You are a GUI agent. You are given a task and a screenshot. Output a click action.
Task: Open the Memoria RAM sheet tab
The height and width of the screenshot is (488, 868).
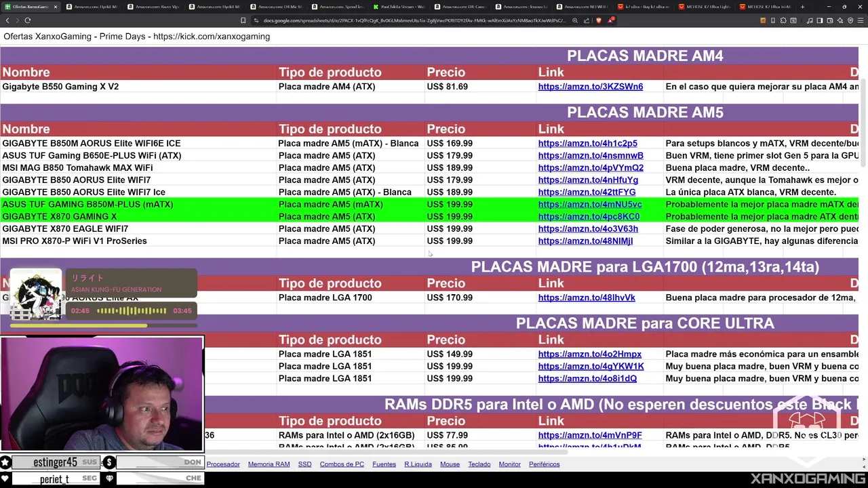(269, 464)
